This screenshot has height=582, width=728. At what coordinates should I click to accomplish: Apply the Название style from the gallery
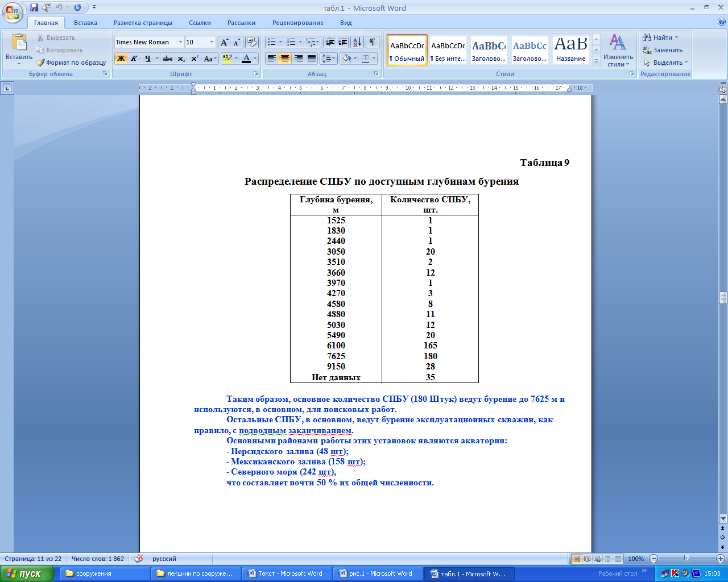[x=570, y=49]
